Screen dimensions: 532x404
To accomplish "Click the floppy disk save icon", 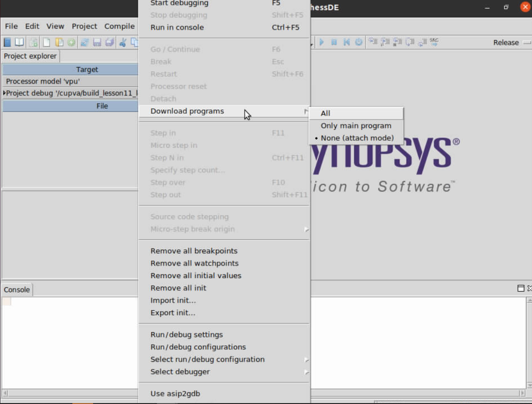I will click(97, 42).
